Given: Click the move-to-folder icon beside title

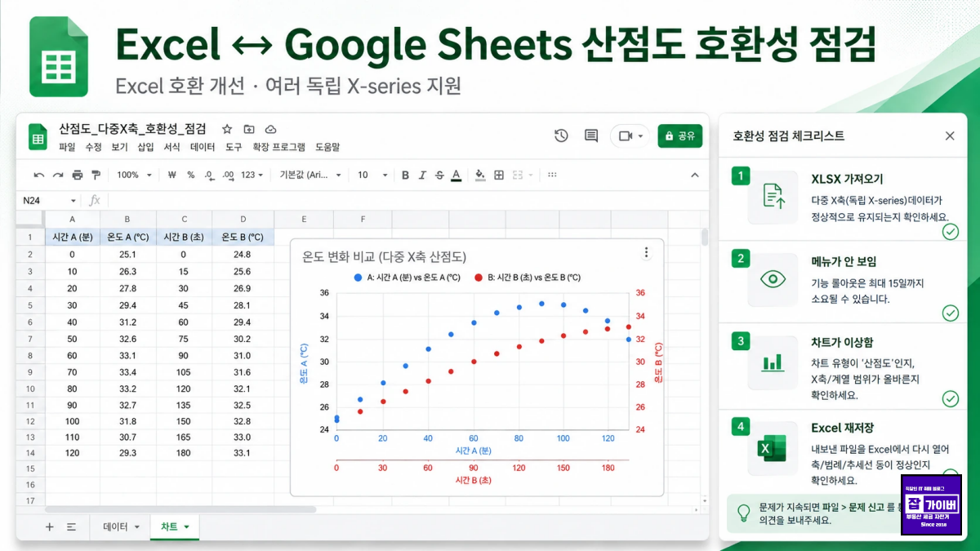Looking at the screenshot, I should (x=249, y=129).
